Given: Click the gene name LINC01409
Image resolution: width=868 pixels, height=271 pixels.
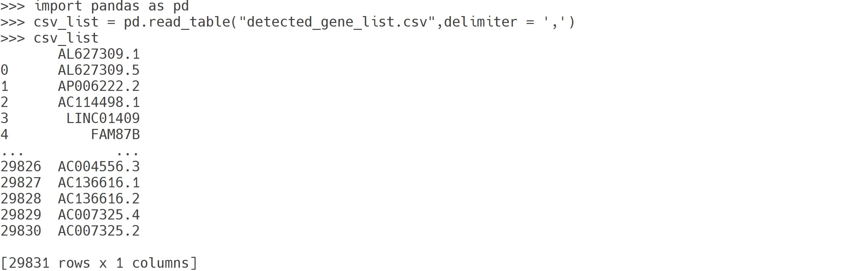Looking at the screenshot, I should tap(103, 118).
